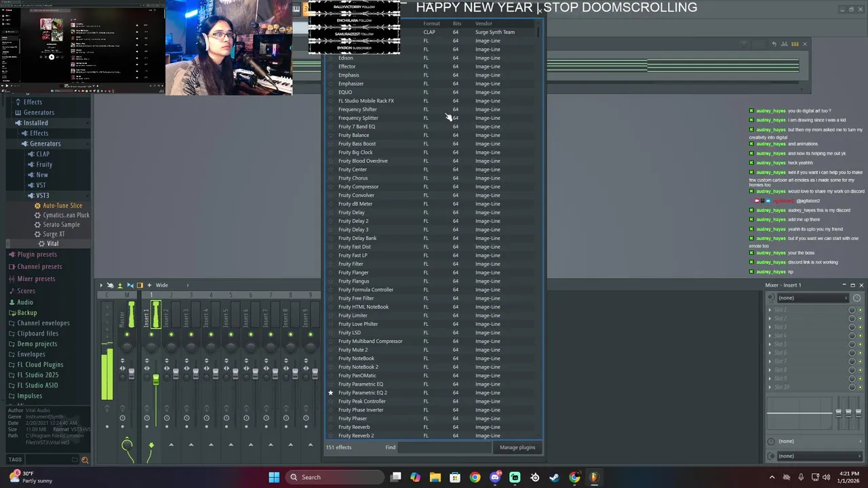Collapse the VST3 generators folder
868x488 pixels.
42,195
